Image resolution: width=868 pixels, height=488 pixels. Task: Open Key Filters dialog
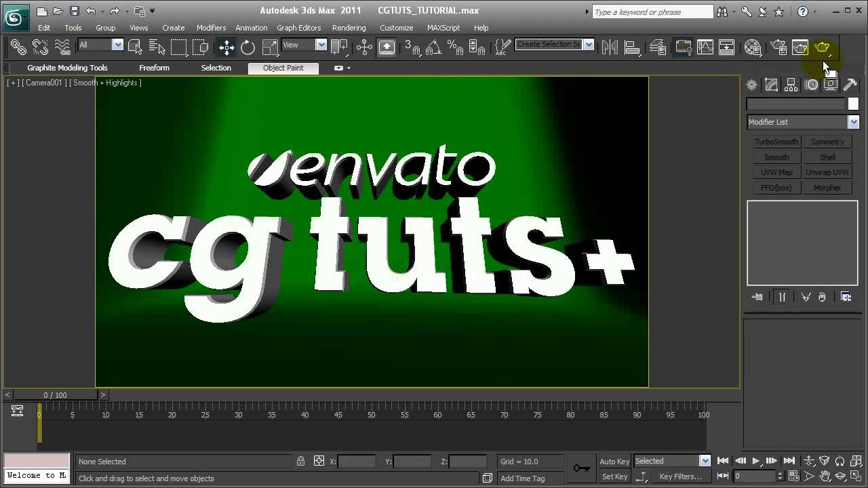pos(680,476)
